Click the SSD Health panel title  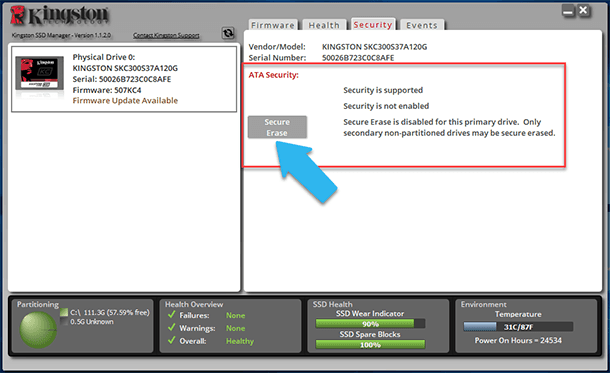tap(333, 304)
